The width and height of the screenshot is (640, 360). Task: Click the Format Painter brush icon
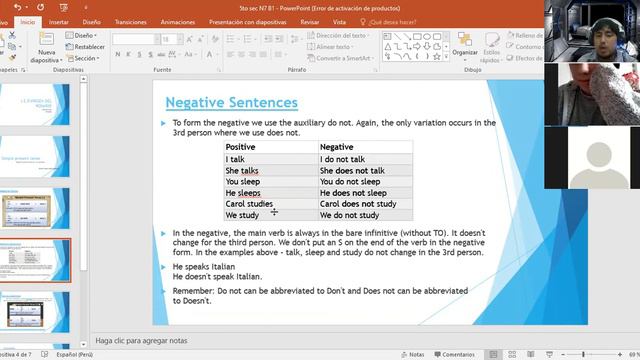click(x=12, y=58)
